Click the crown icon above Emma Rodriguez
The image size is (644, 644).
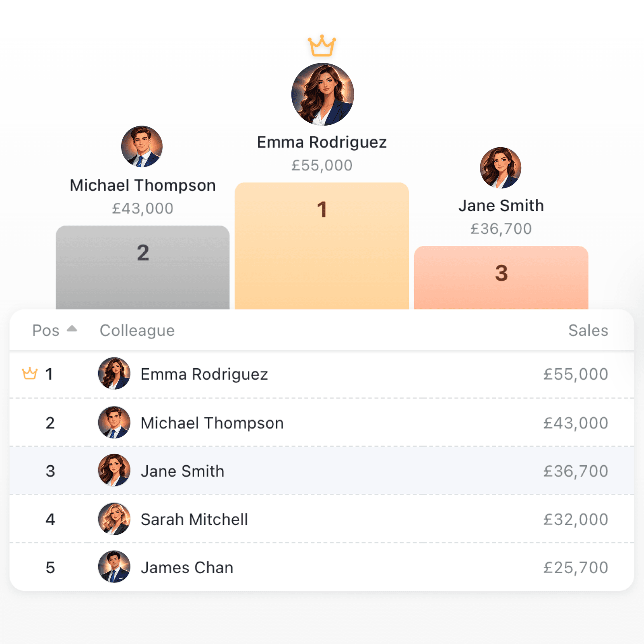(x=322, y=45)
